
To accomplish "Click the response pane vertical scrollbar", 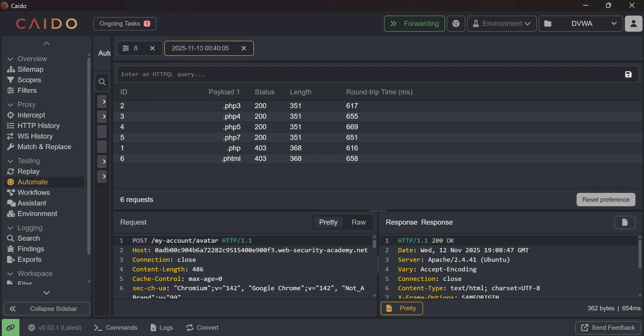I will pyautogui.click(x=639, y=254).
